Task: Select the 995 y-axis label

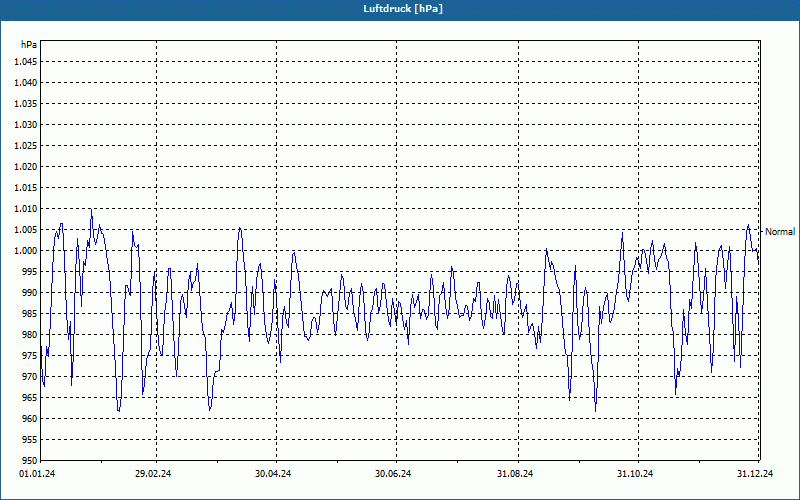Action: tap(30, 271)
